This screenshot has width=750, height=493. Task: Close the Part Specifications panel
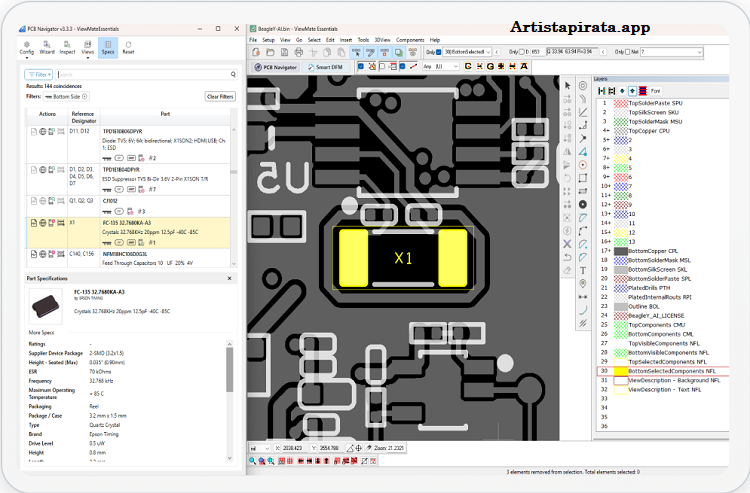tap(229, 278)
